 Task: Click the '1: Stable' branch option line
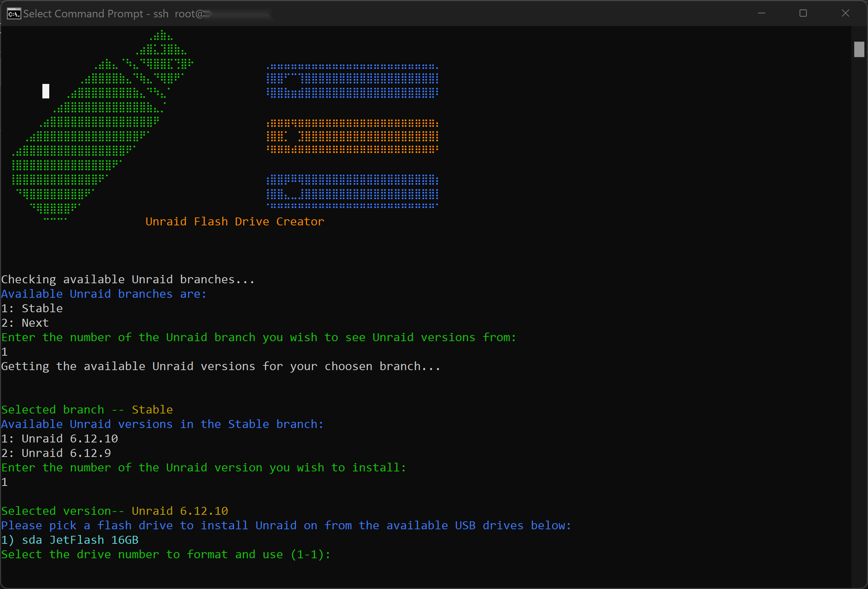pyautogui.click(x=32, y=308)
